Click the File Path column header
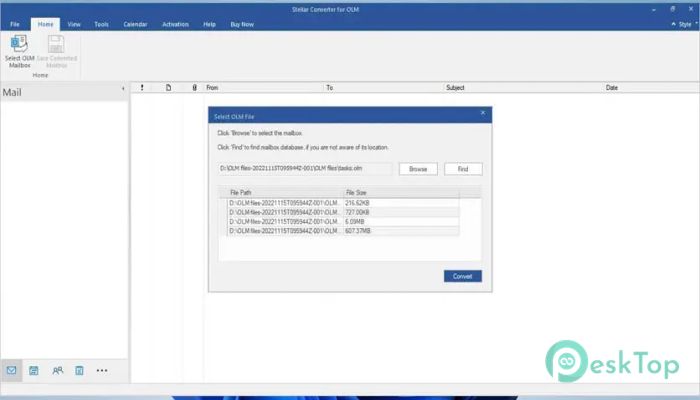The height and width of the screenshot is (400, 700). pyautogui.click(x=285, y=192)
